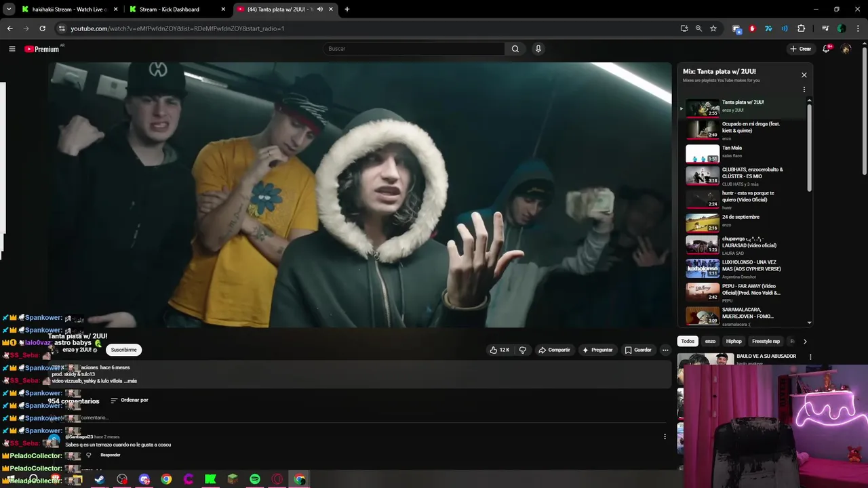This screenshot has height=488, width=868.
Task: Select the Freestyle rap filter chip
Action: (766, 341)
